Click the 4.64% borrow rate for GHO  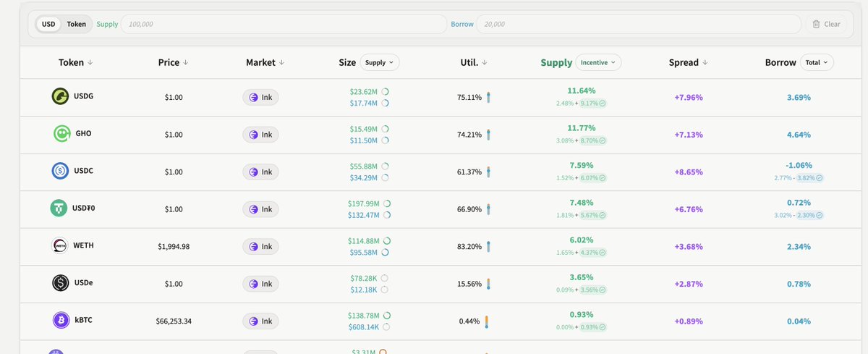tap(799, 135)
